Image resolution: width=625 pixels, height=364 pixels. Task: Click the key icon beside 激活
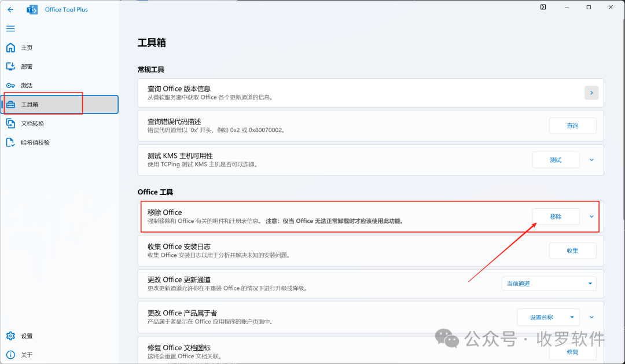[x=11, y=85]
